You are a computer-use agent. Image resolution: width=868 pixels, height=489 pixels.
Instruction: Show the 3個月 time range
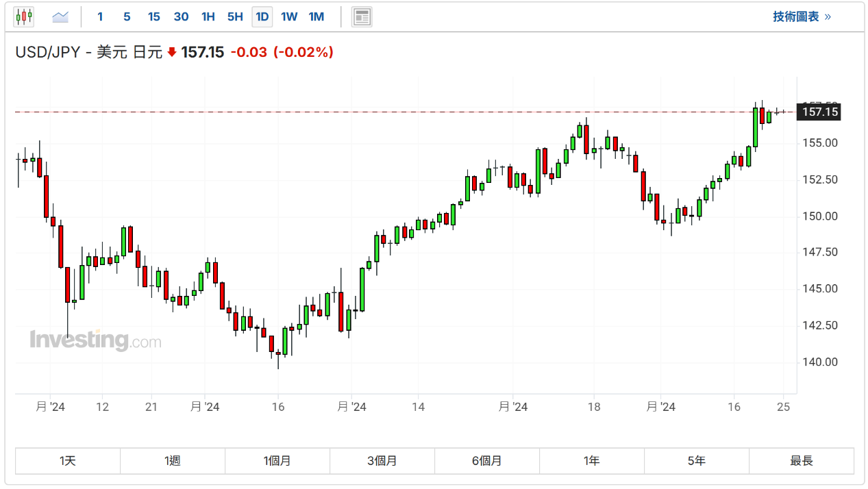click(x=382, y=461)
